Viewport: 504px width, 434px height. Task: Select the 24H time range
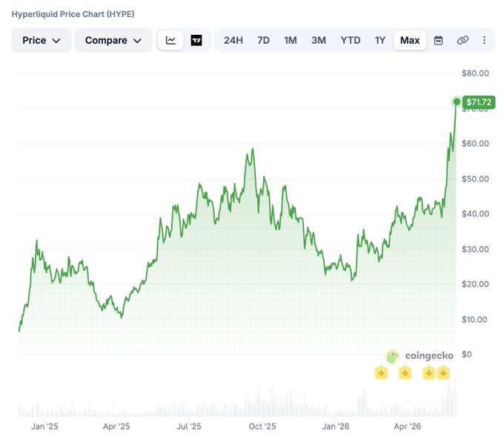[x=233, y=40]
